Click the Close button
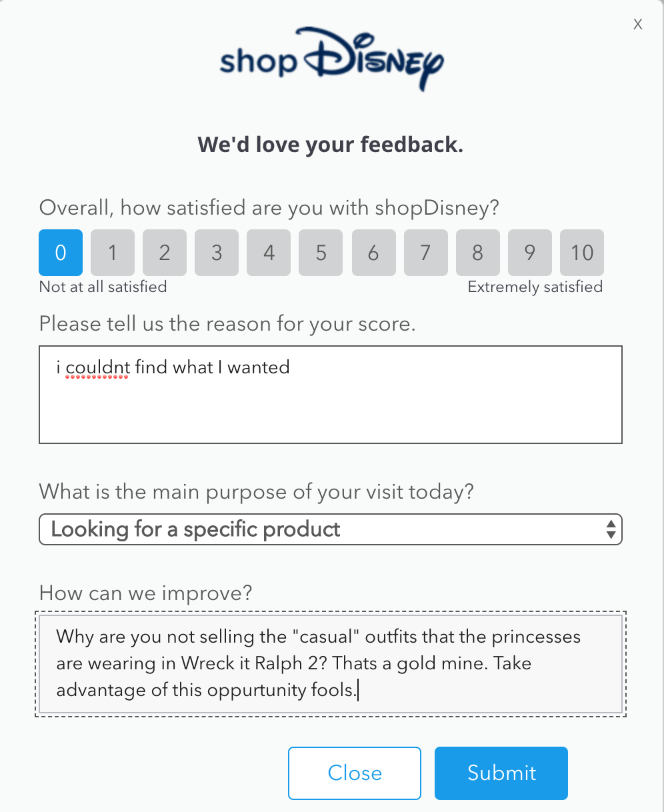Image resolution: width=664 pixels, height=812 pixels. point(355,773)
